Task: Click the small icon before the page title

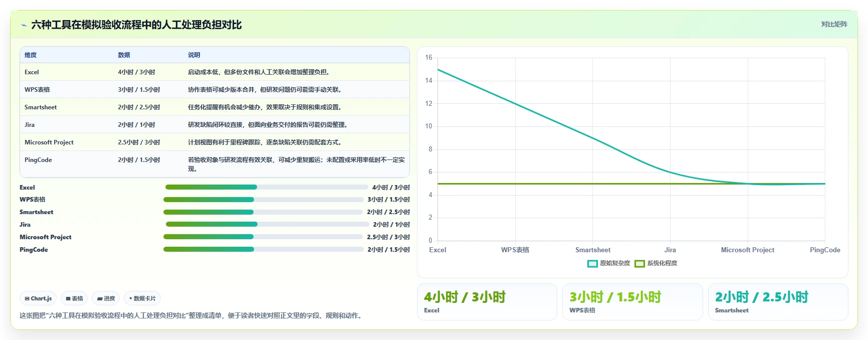Action: pyautogui.click(x=24, y=25)
